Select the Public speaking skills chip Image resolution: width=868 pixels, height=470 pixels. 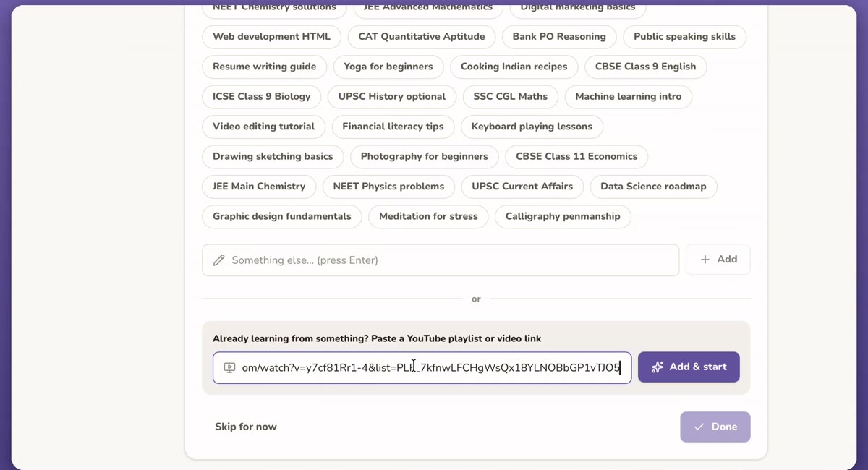[x=684, y=37]
